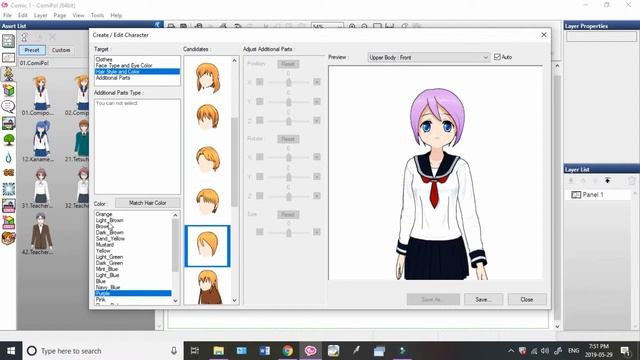The width and height of the screenshot is (640, 360).
Task: Select the first hairstyle candidate thumbnail
Action: pos(208,78)
